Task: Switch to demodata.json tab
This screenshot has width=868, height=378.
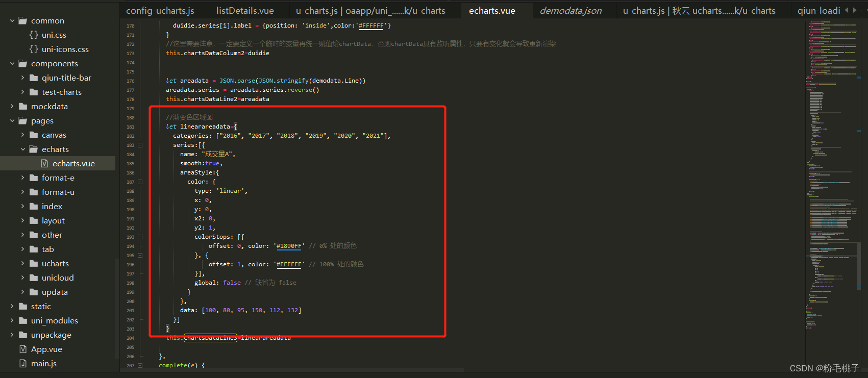Action: (x=571, y=11)
